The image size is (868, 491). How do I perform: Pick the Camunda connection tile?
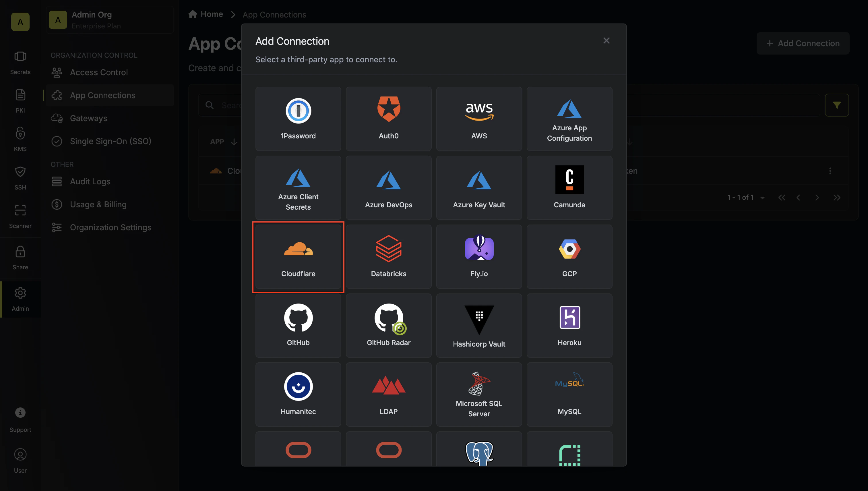click(x=569, y=187)
